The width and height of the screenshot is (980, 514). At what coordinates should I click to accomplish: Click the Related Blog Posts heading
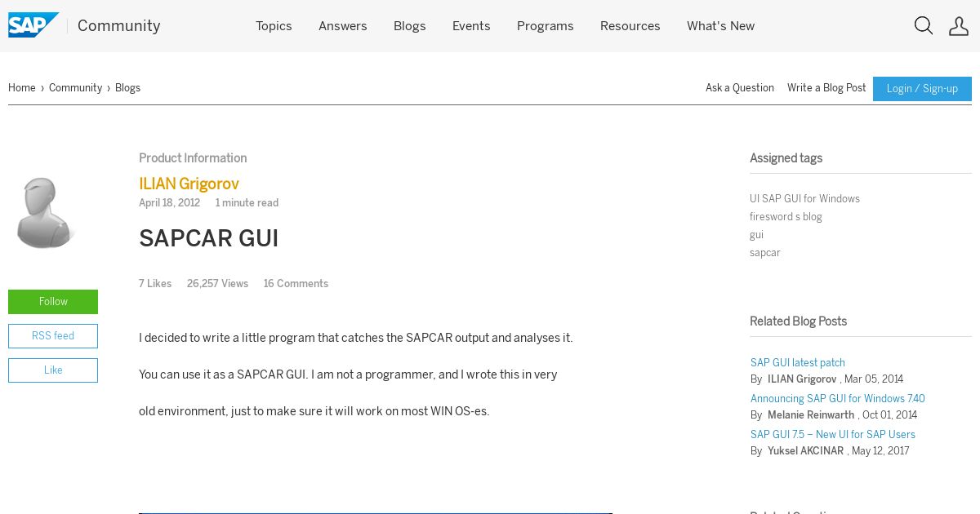click(x=798, y=321)
